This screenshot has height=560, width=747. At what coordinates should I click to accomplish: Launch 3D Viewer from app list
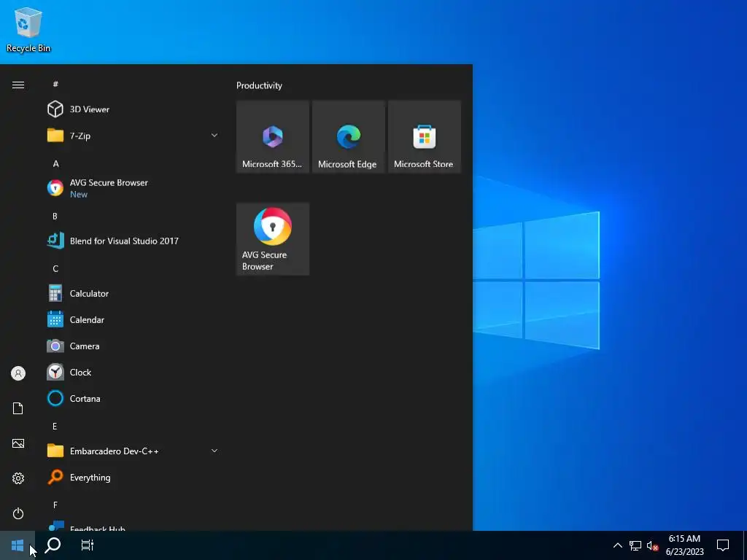(133, 109)
